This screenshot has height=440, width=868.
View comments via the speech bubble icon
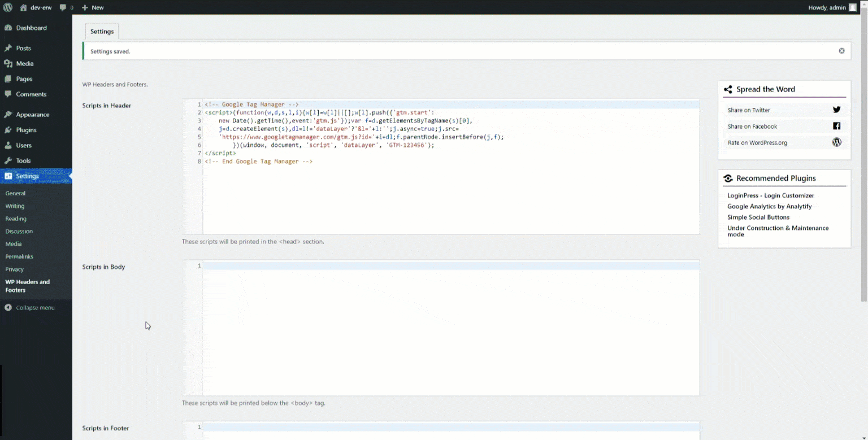(x=62, y=7)
